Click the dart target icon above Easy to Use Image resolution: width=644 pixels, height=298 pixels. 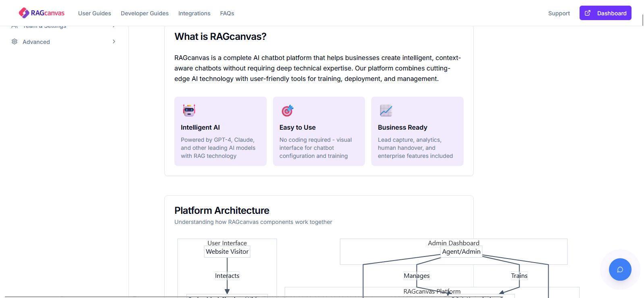[x=287, y=110]
